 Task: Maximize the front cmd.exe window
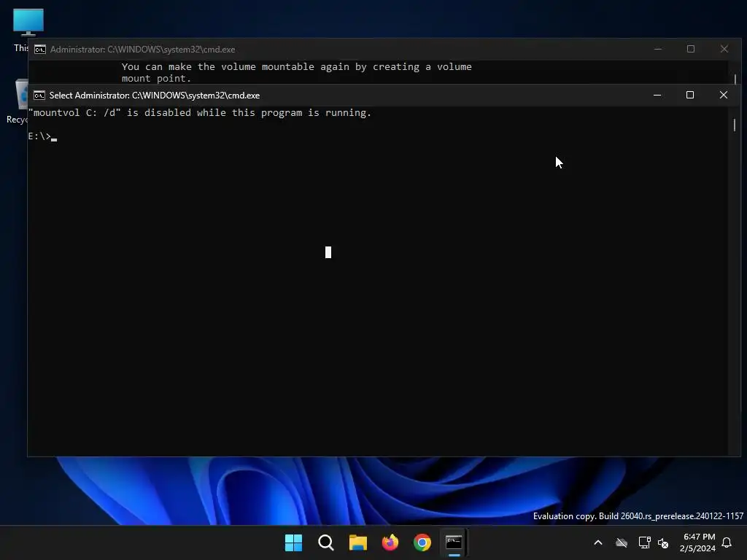coord(690,96)
